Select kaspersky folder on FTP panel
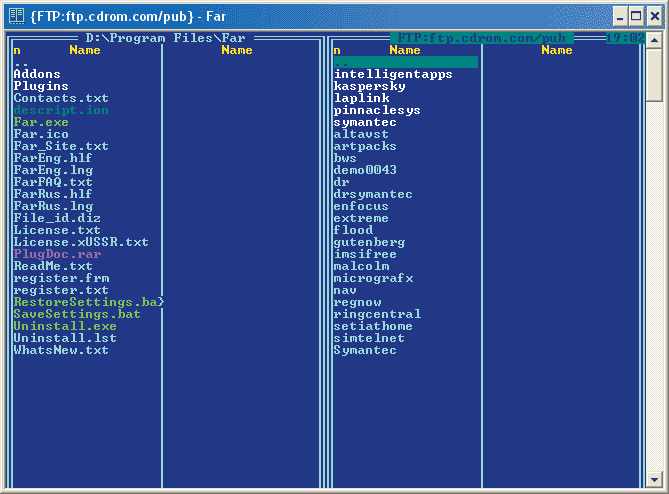Image resolution: width=669 pixels, height=494 pixels. click(x=369, y=86)
